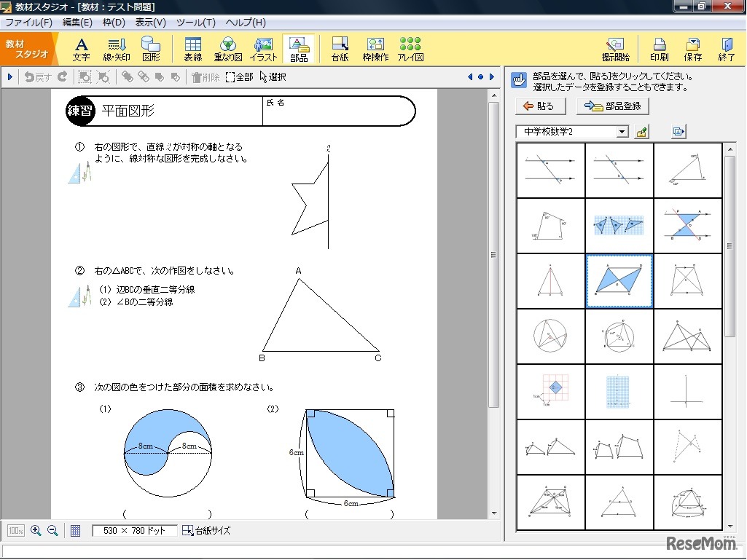Image resolution: width=747 pixels, height=560 pixels.
Task: Click the document scrollbar down arrow
Action: pyautogui.click(x=494, y=513)
